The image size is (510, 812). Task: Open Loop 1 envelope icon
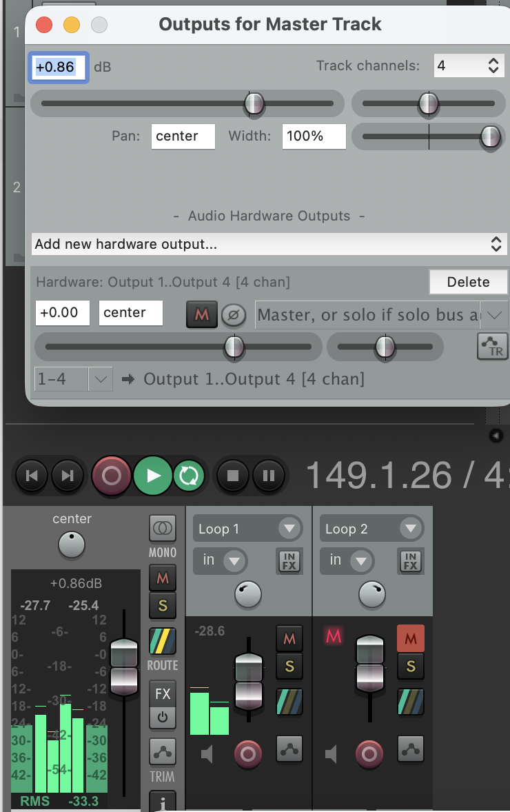pyautogui.click(x=289, y=749)
